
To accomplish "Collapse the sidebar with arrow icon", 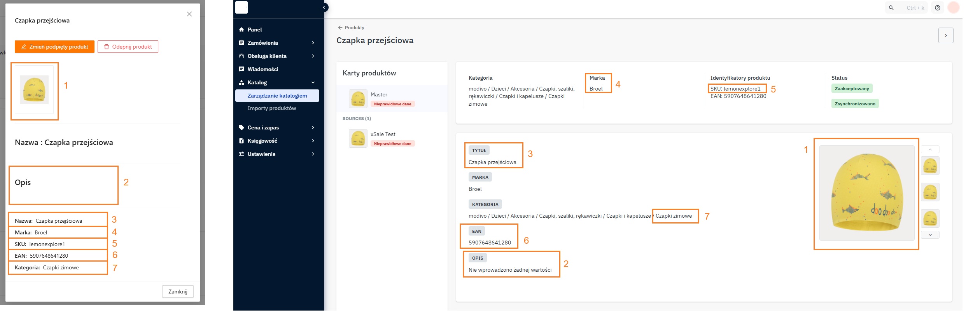I will 324,7.
